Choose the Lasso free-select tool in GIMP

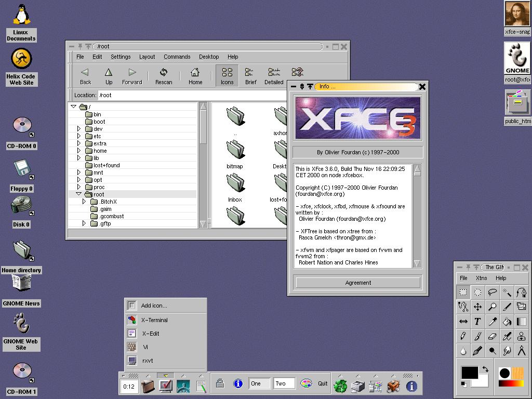[493, 292]
